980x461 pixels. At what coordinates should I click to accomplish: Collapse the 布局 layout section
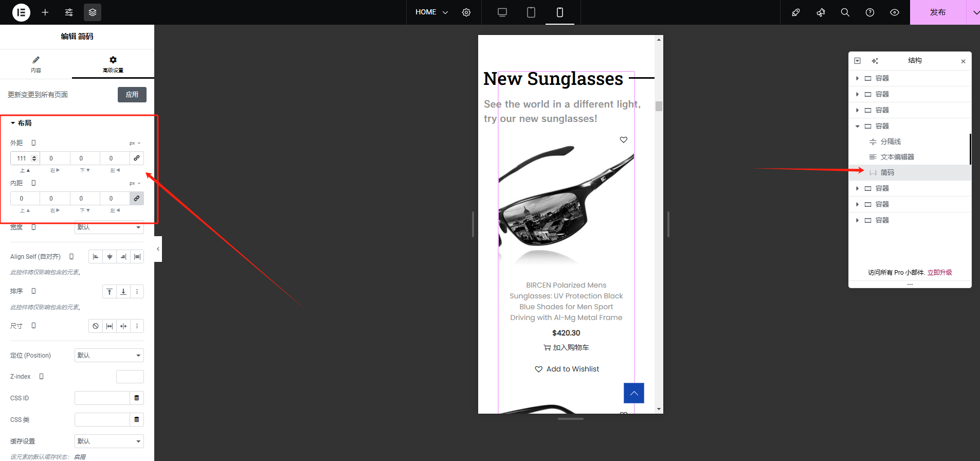pyautogui.click(x=21, y=123)
